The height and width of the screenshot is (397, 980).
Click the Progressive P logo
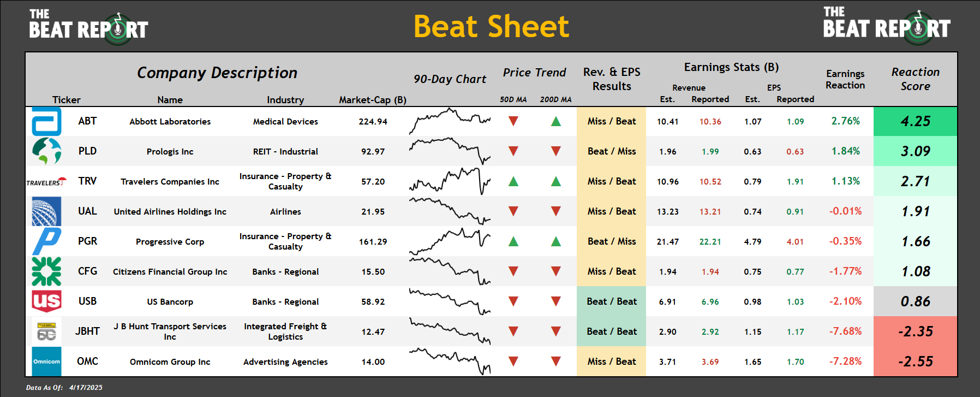pyautogui.click(x=46, y=241)
